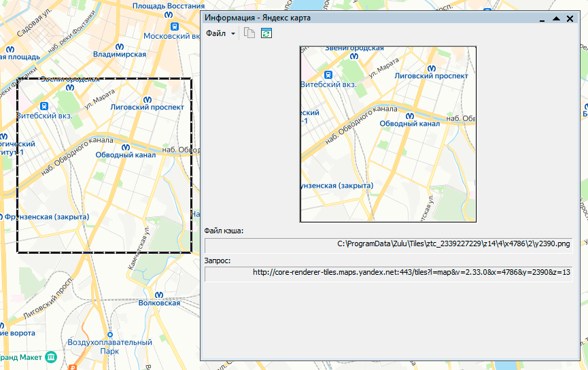This screenshot has width=588, height=370.
Task: Click the copy icon in the toolbar
Action: tap(249, 33)
